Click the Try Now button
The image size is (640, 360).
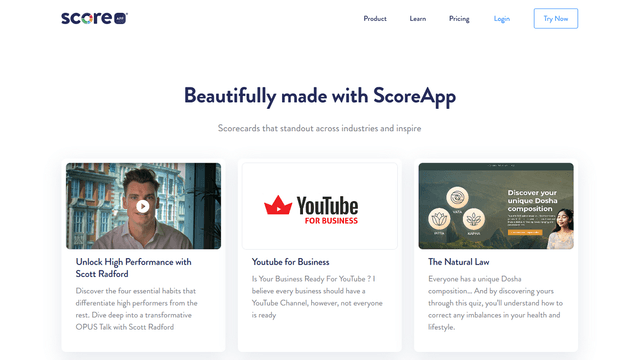coord(556,18)
